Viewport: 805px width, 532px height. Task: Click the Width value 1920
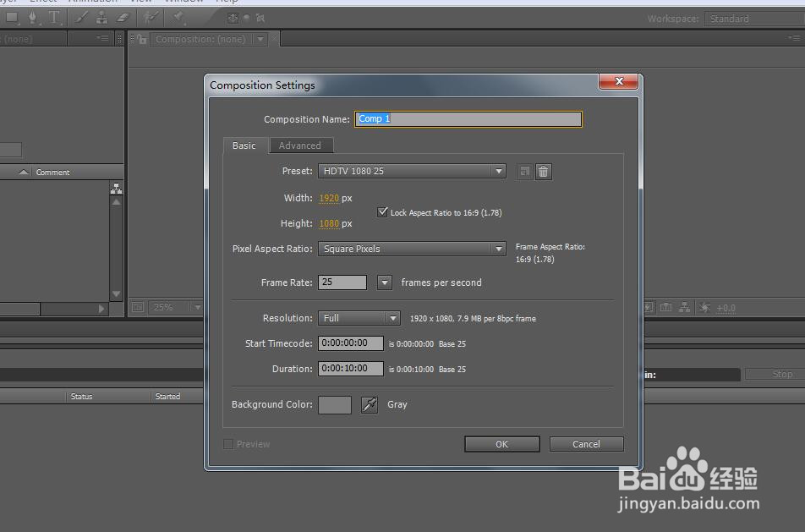click(x=329, y=198)
